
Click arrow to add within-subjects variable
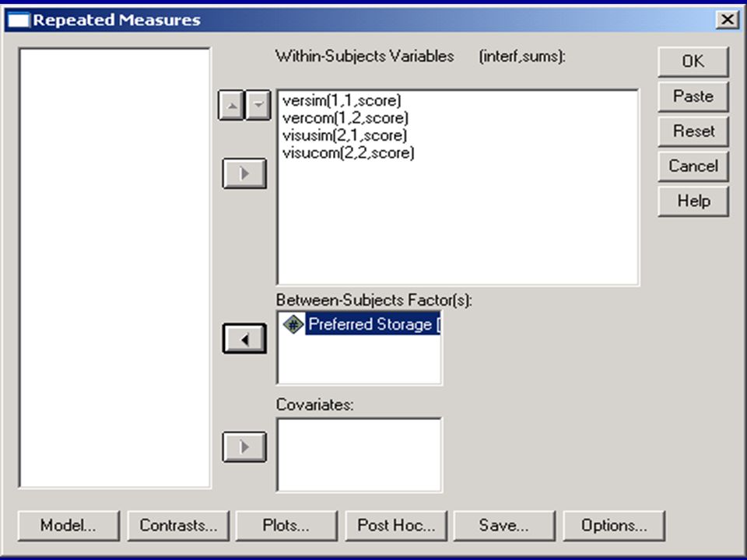point(244,173)
